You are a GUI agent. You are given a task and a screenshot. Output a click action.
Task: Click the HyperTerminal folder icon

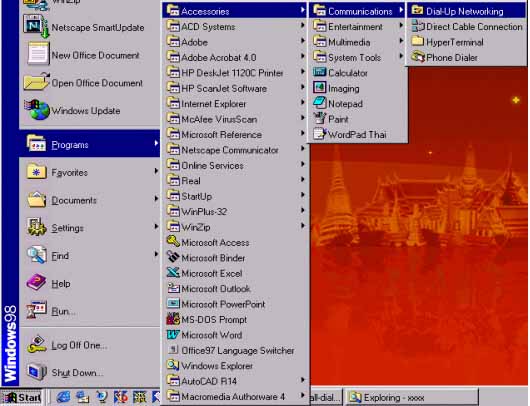coord(417,41)
